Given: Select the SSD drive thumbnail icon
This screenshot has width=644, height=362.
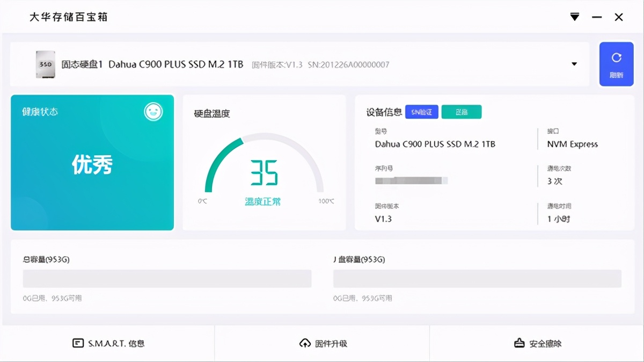Looking at the screenshot, I should 45,64.
